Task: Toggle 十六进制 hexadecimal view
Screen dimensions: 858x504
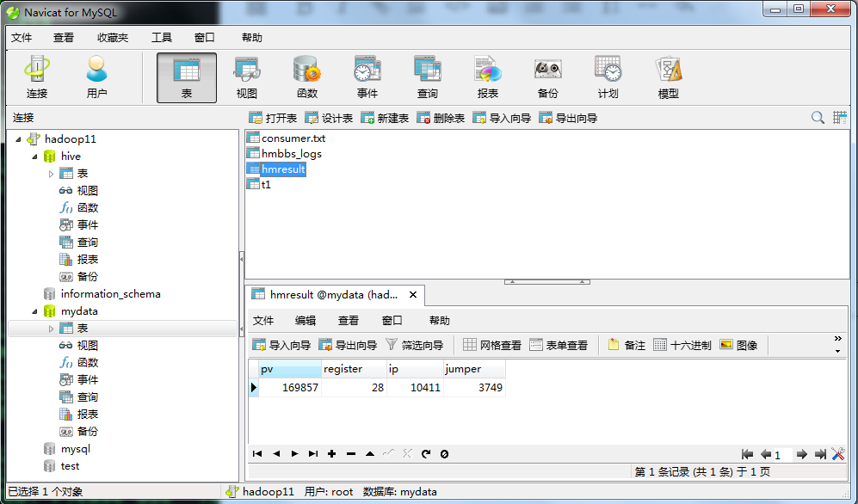Action: 681,345
